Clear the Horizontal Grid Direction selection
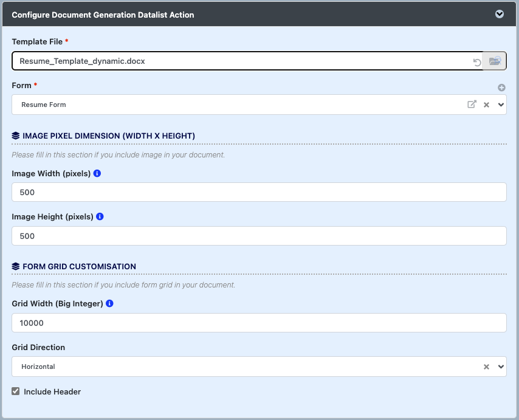The width and height of the screenshot is (519, 420). click(x=486, y=367)
